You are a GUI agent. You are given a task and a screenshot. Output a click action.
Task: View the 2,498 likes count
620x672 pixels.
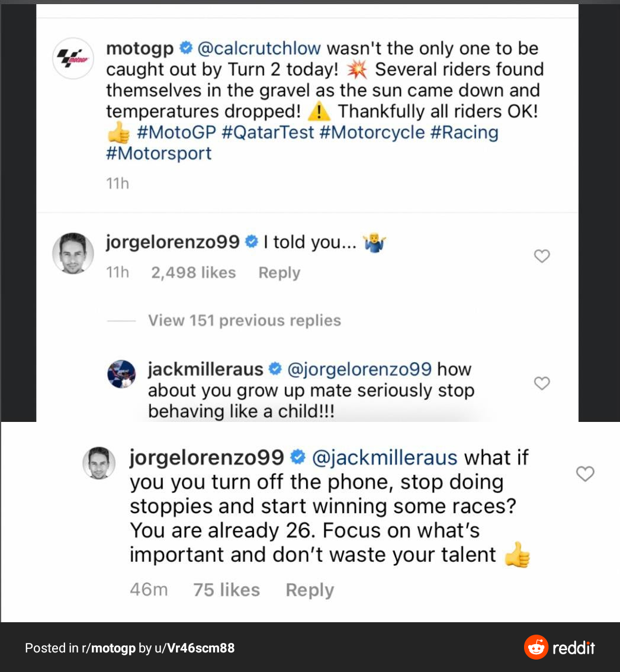point(193,273)
